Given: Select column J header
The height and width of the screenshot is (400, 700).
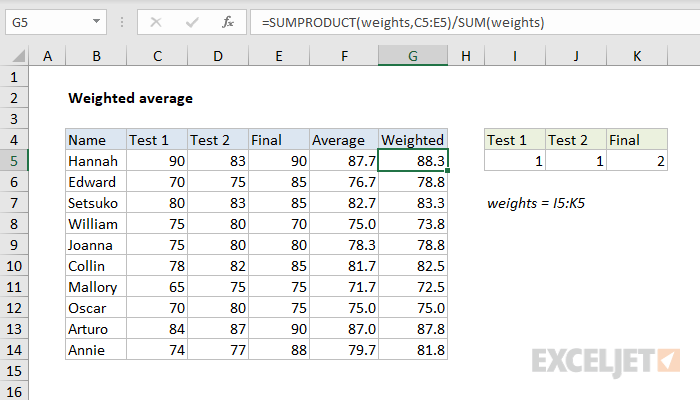Looking at the screenshot, I should point(576,56).
